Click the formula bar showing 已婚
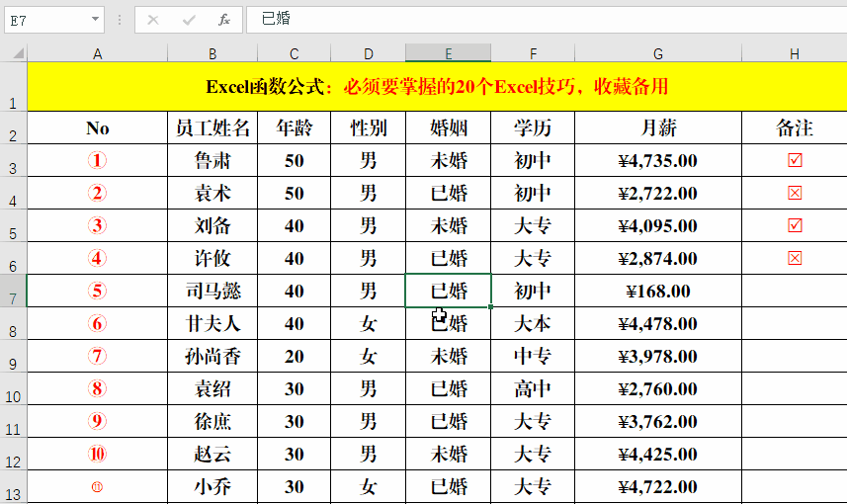This screenshot has width=847, height=504. pyautogui.click(x=547, y=20)
